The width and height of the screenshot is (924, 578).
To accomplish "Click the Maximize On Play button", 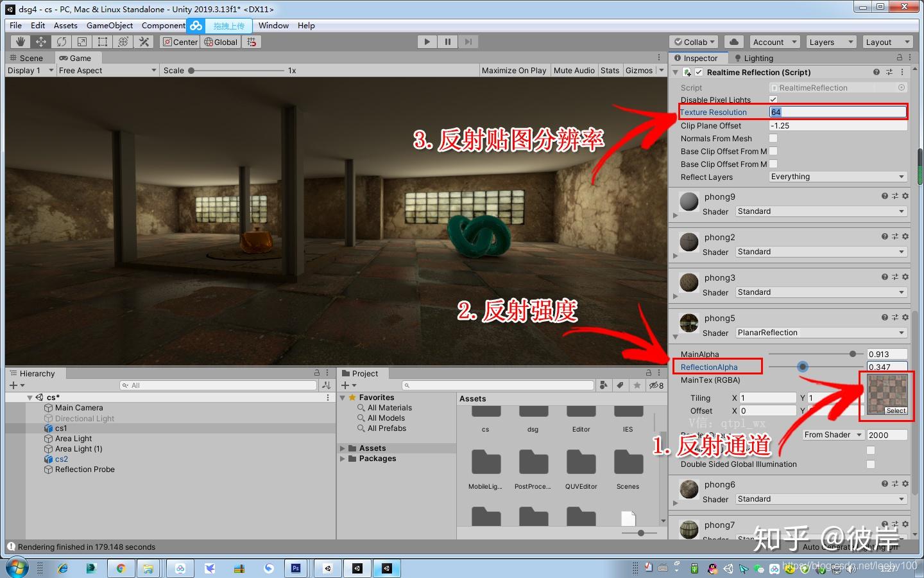I will (514, 70).
